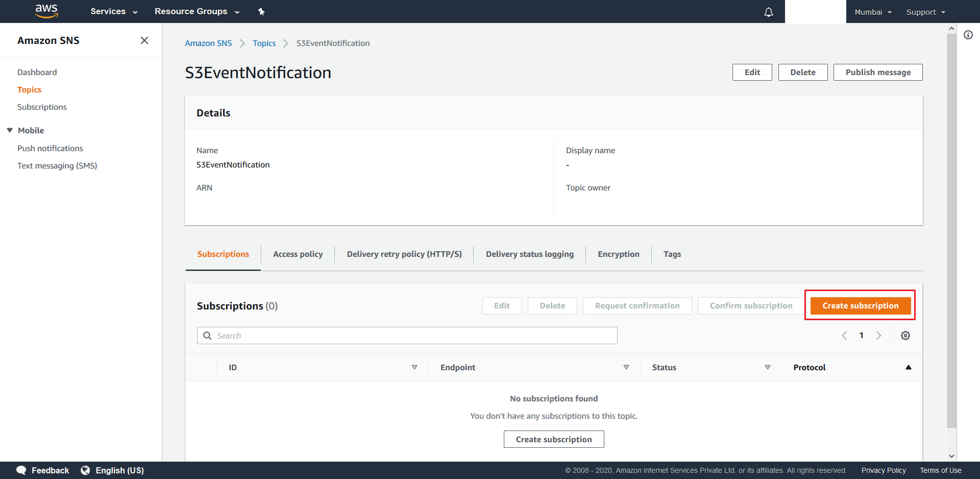This screenshot has height=479, width=980.
Task: Click the search magnifier icon
Action: coord(207,336)
